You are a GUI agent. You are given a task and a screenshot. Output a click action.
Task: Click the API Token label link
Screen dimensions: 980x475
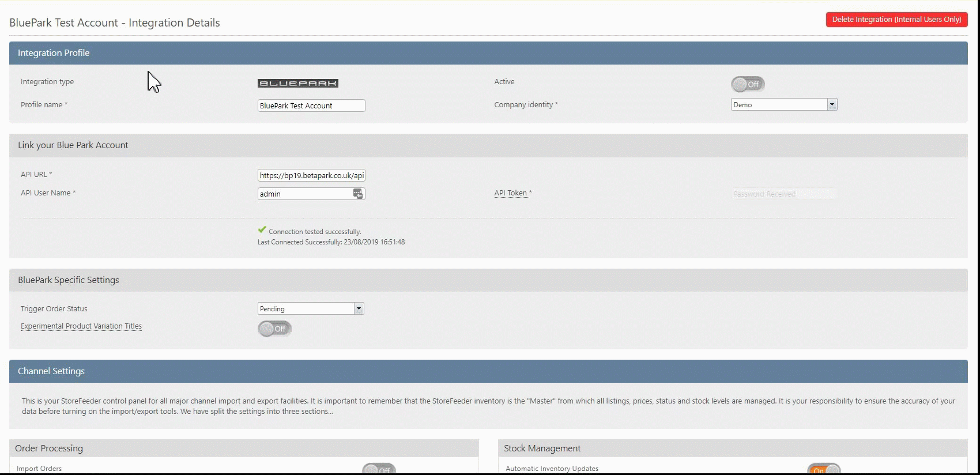511,193
